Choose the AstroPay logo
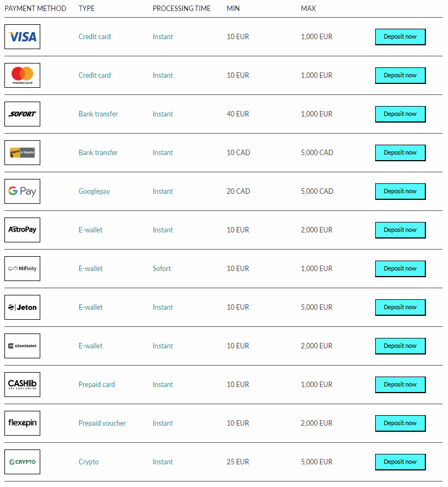 (22, 230)
